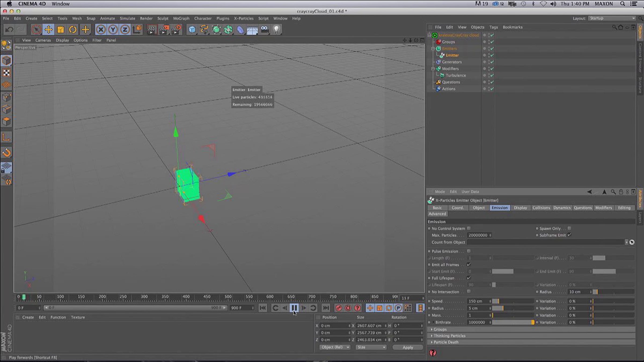
Task: Add a floor environment object
Action: [252, 29]
